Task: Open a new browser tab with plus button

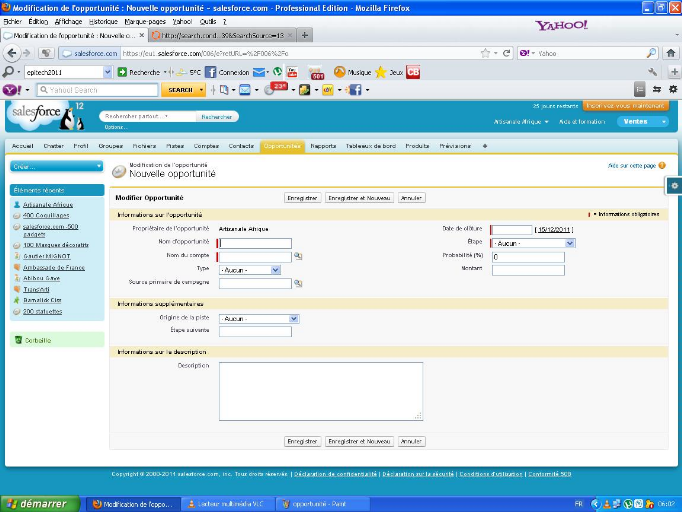Action: [x=305, y=35]
